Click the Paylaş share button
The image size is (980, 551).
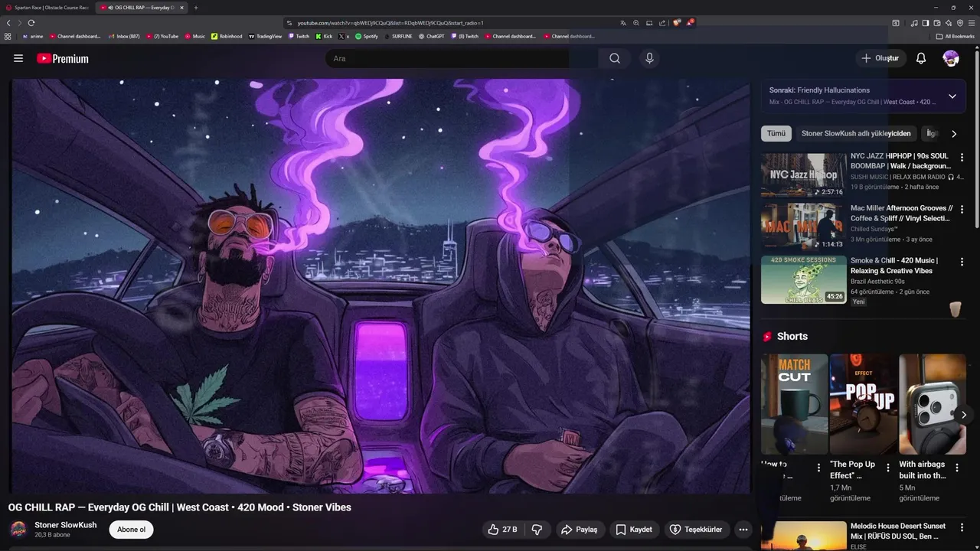pos(579,530)
